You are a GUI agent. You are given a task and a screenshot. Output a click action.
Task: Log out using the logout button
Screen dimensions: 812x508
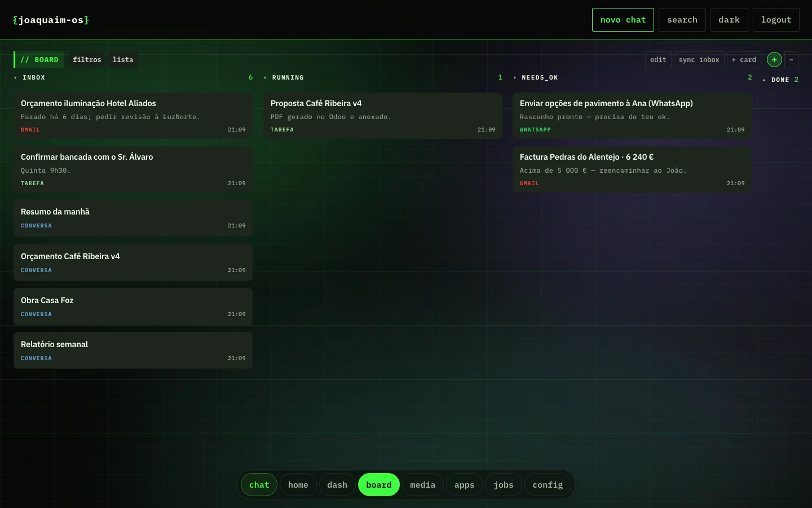pos(776,20)
